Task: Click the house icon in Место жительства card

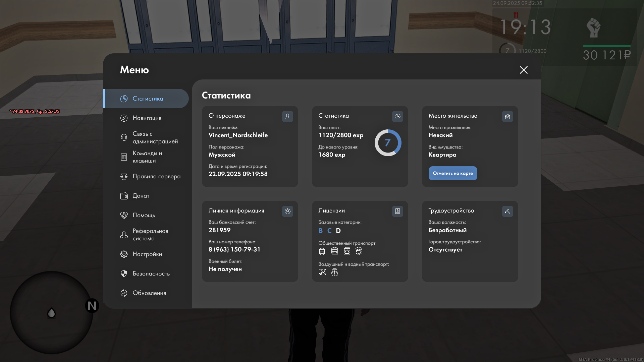Action: tap(507, 116)
